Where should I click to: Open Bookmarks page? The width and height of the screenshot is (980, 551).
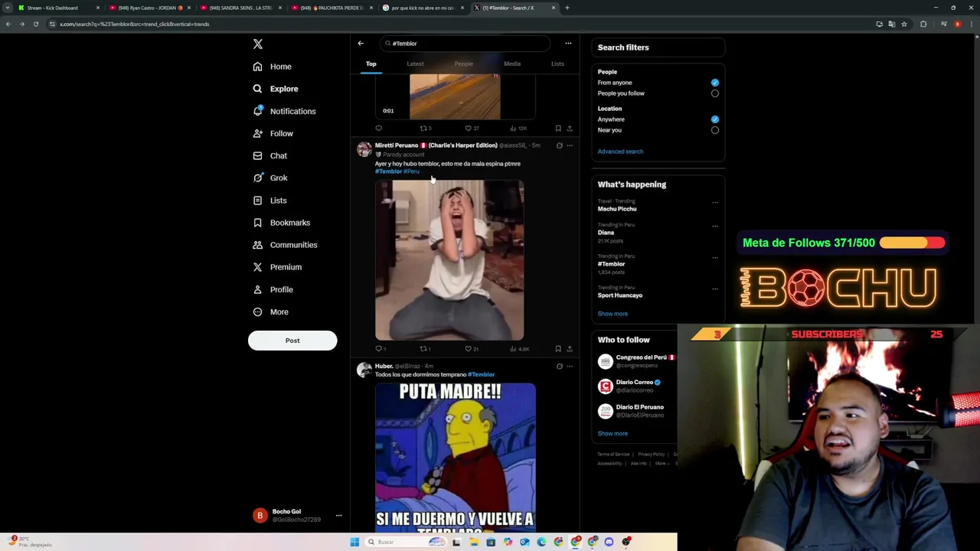pos(282,223)
